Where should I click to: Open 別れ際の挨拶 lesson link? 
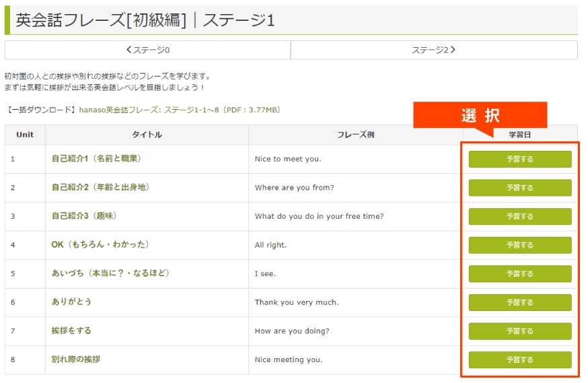click(x=76, y=359)
